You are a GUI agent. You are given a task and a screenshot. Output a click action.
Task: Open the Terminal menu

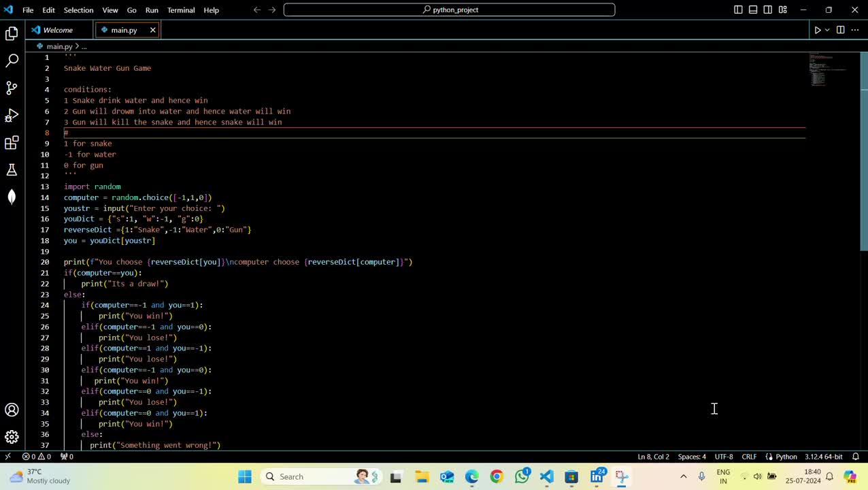click(x=181, y=10)
